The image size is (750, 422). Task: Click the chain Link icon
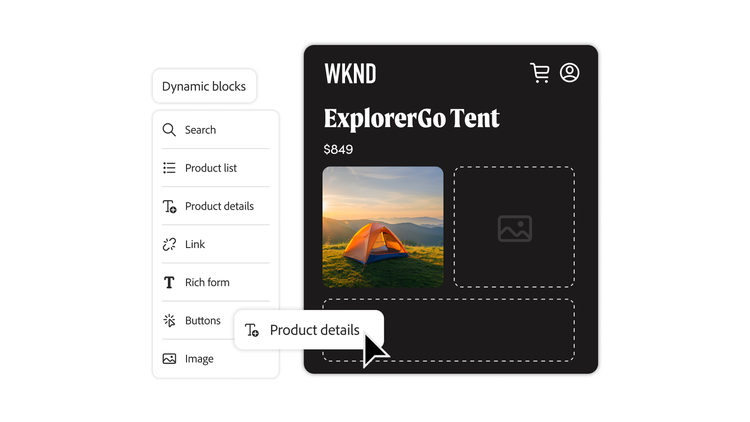click(x=169, y=244)
